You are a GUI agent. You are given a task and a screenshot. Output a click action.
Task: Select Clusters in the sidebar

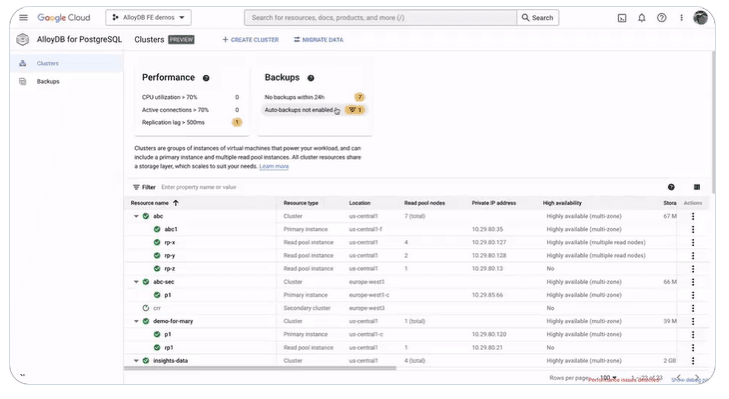(47, 63)
